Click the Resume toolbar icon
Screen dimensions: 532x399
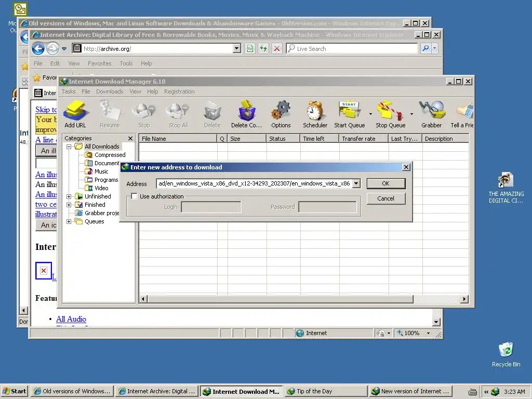110,114
